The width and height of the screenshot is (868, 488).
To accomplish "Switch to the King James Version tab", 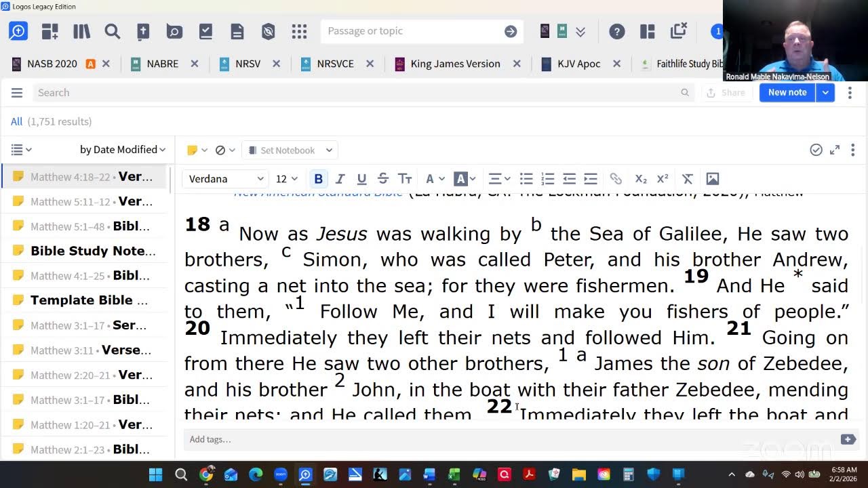I will click(455, 64).
